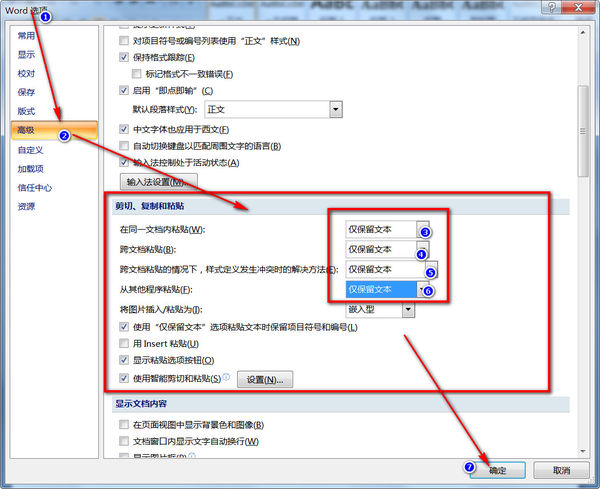Toggle 启用"即点即输" checkbox

coord(124,91)
